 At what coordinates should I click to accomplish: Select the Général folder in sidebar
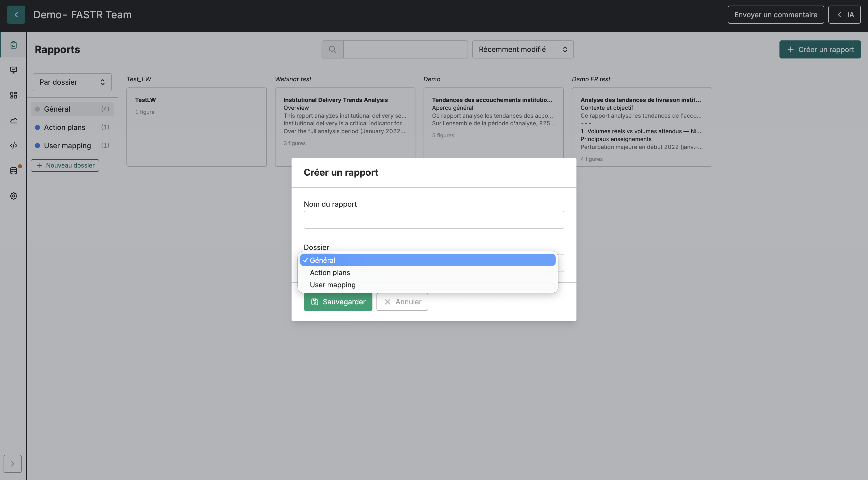pos(72,109)
